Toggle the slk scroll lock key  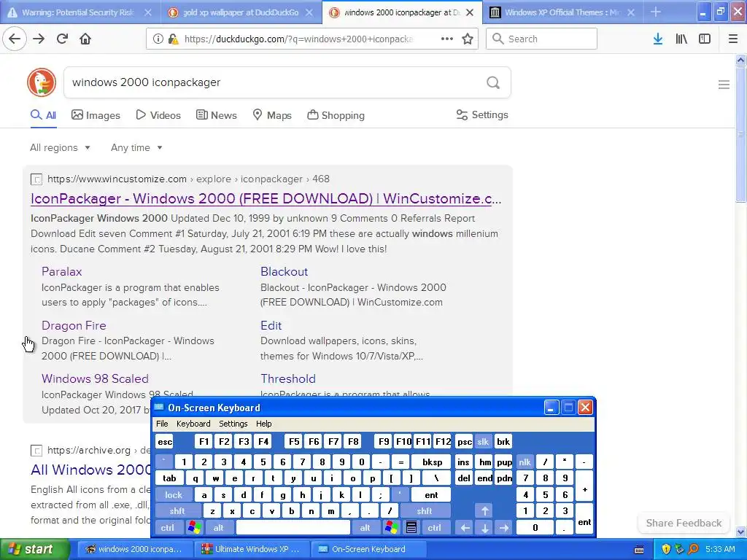coord(483,441)
